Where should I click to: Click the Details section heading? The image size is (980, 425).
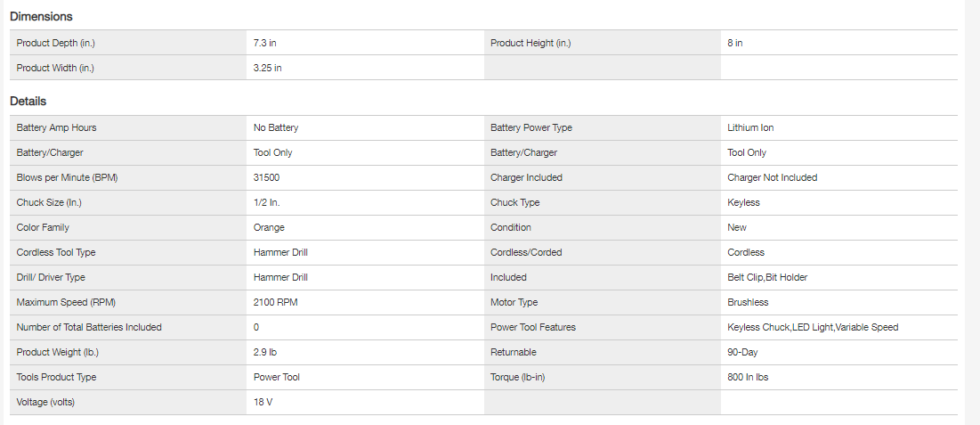(x=28, y=102)
